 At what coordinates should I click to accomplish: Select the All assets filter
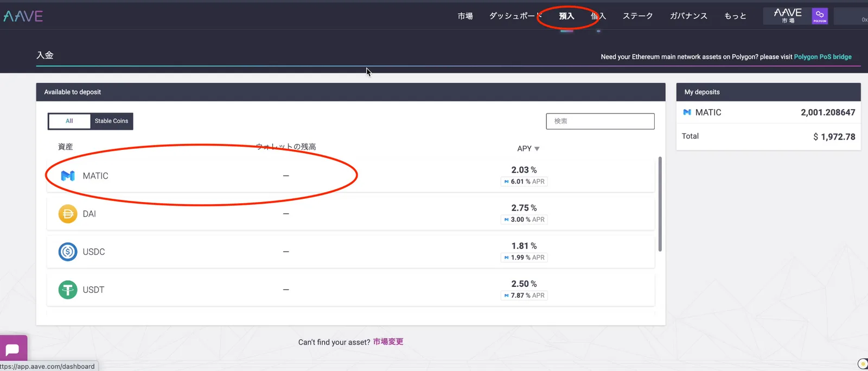tap(69, 121)
